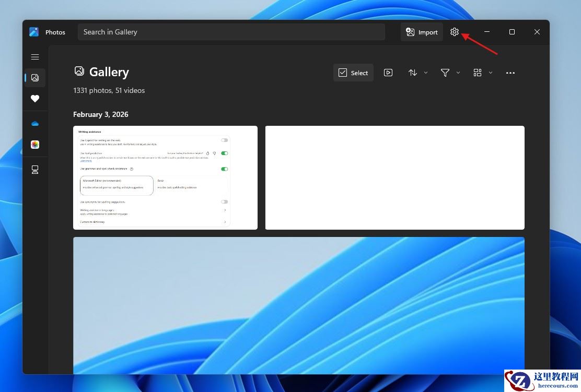The width and height of the screenshot is (581, 392).
Task: Click the '1331 photos, 51 videos' count
Action: pos(109,90)
